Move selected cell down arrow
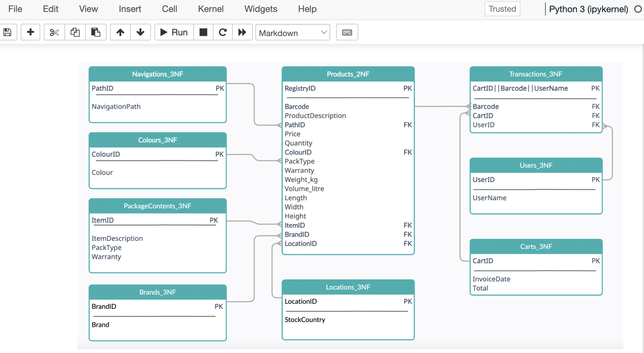This screenshot has width=644, height=353. pyautogui.click(x=140, y=32)
